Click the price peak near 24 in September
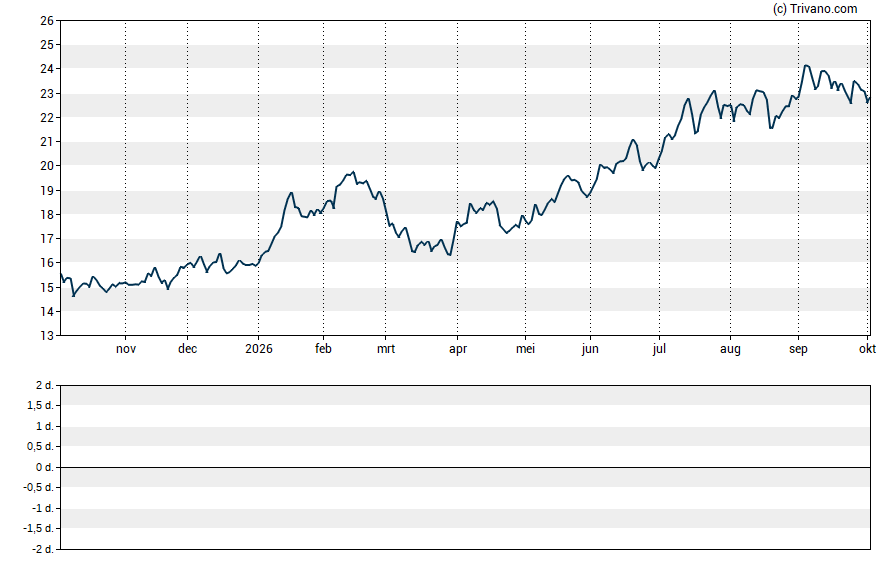The width and height of the screenshot is (888, 565). (x=806, y=66)
